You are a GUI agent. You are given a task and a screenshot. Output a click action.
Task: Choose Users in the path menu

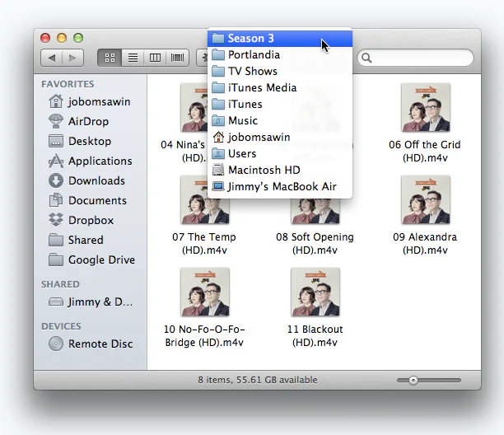[x=280, y=153]
